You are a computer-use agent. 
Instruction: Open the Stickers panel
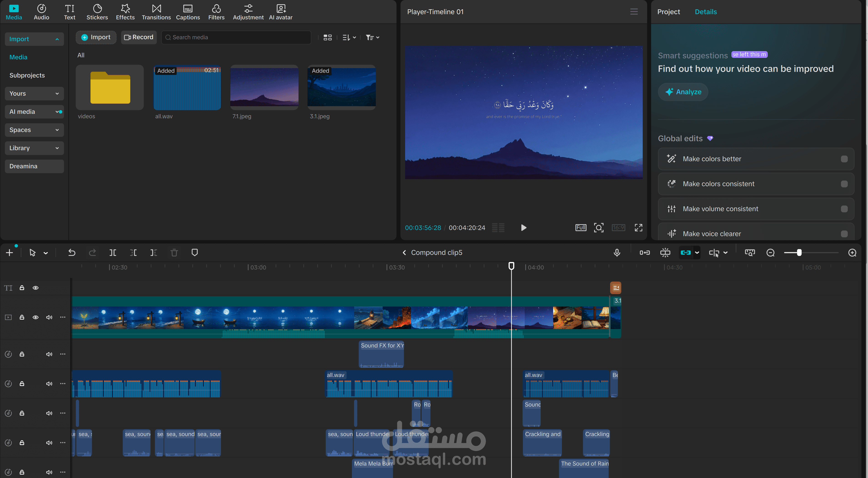[x=97, y=12]
